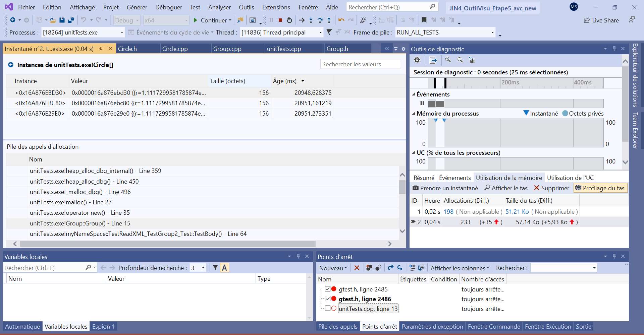Image resolution: width=644 pixels, height=335 pixels.
Task: Click Save All disks icon
Action: (x=71, y=20)
